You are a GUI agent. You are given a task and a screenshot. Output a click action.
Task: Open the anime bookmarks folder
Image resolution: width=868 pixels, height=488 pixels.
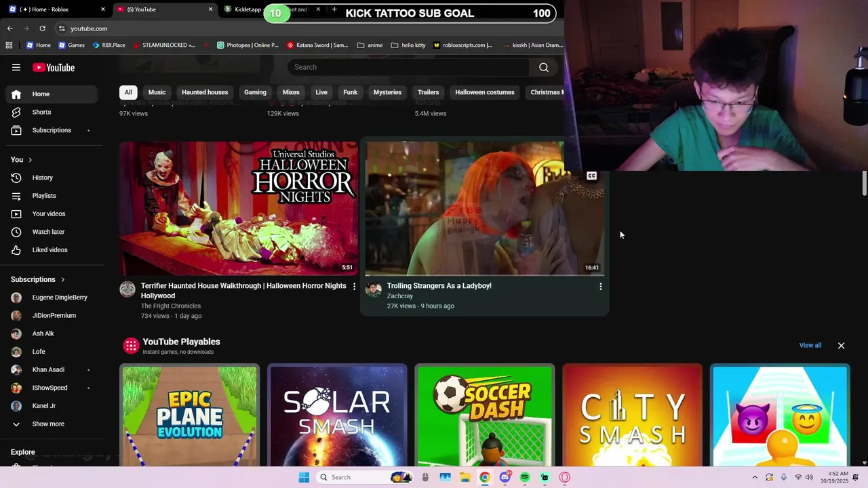tap(370, 45)
